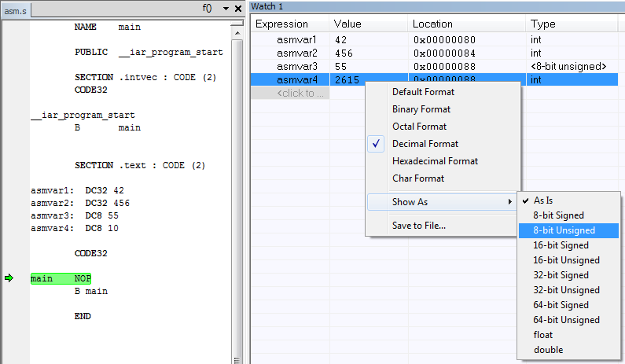Click the <click to ...> add expression field
This screenshot has width=625, height=364.
click(300, 94)
